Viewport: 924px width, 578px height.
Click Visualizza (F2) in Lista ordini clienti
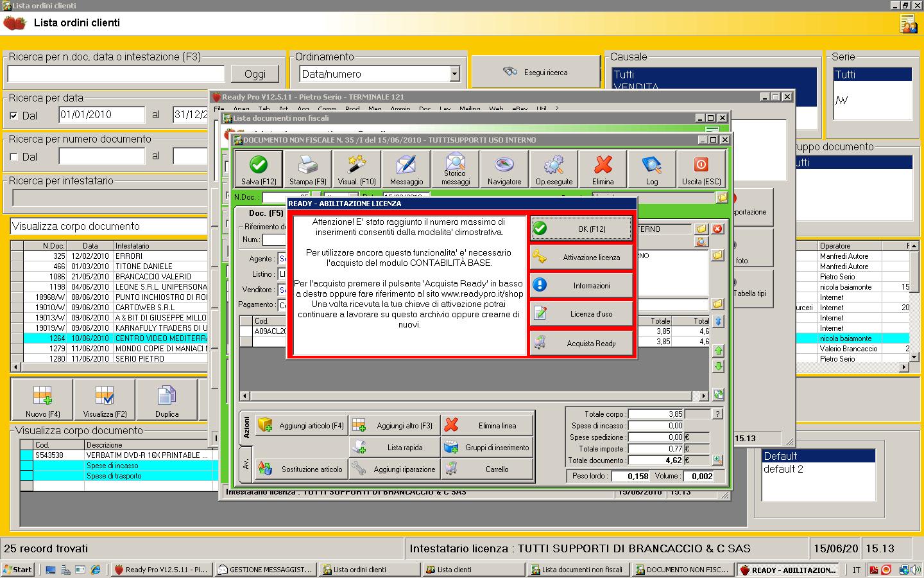(105, 401)
